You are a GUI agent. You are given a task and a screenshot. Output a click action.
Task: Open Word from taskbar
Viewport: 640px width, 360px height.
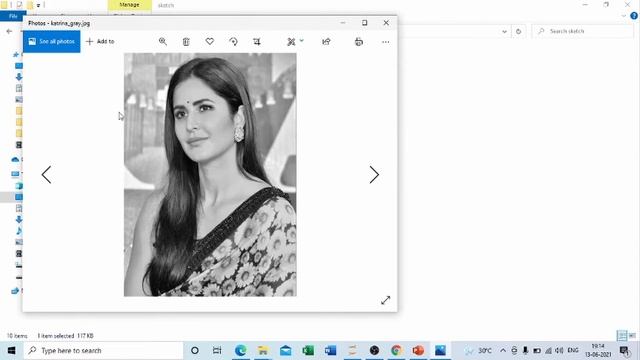pos(330,350)
